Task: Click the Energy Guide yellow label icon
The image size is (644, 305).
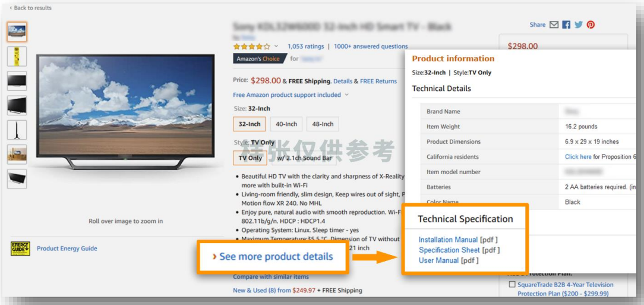Action: coord(20,249)
